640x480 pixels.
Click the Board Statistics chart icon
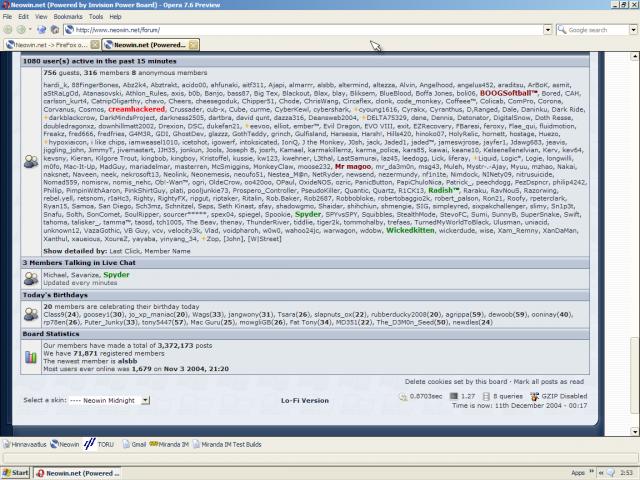[x=31, y=357]
